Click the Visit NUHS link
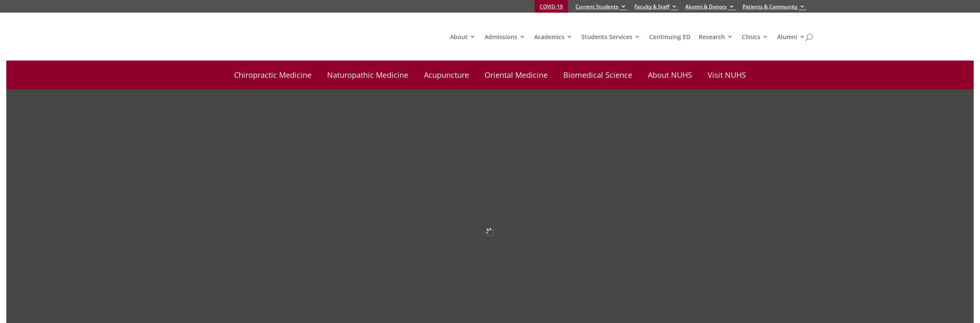Viewport: 980px width, 323px height. (726, 75)
